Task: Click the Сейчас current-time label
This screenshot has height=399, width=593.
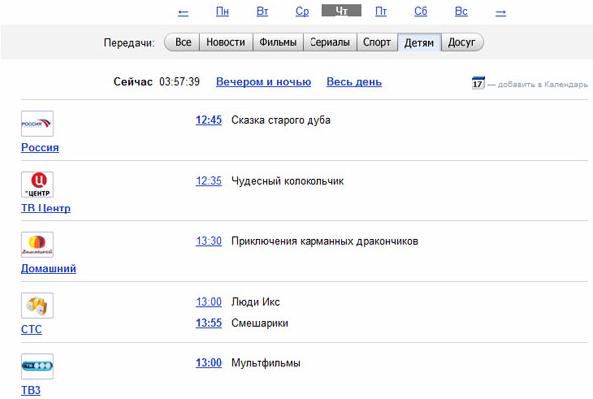Action: point(133,82)
